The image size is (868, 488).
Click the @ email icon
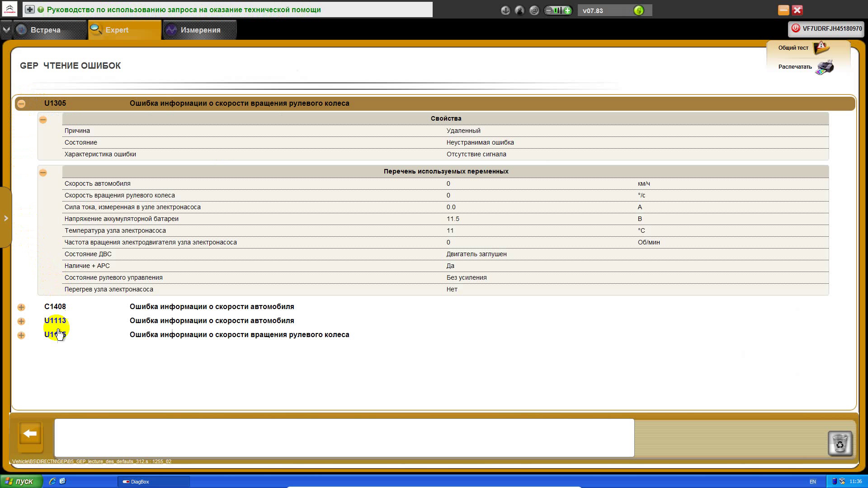click(534, 10)
